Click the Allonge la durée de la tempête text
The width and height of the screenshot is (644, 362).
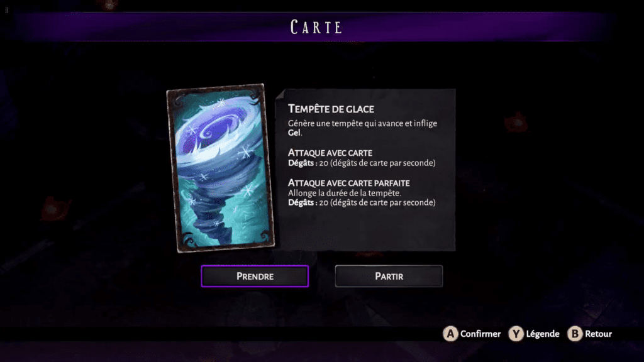click(345, 193)
